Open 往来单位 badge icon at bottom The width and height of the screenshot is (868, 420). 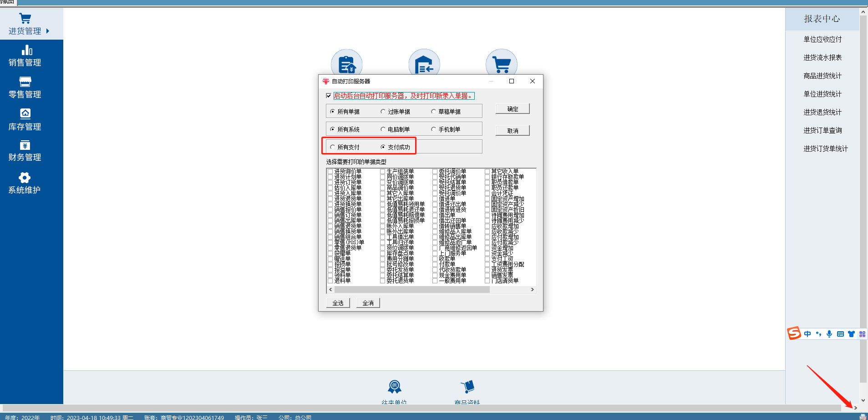394,387
